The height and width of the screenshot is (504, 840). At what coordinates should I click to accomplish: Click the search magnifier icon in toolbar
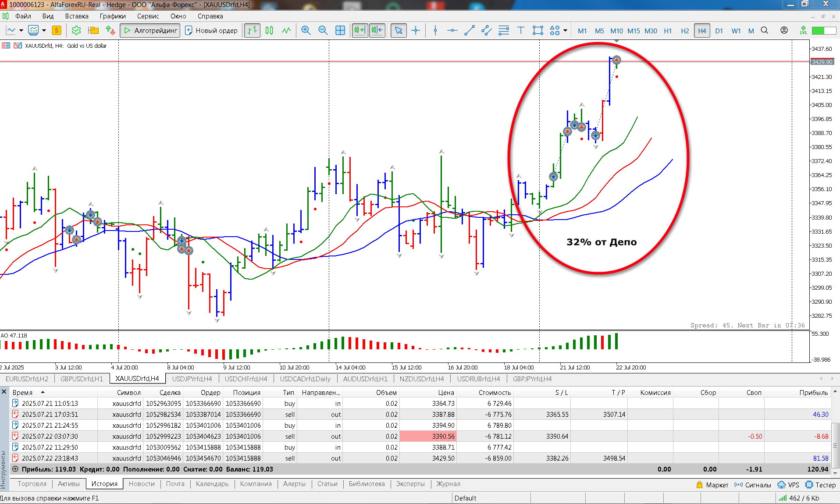[x=764, y=30]
